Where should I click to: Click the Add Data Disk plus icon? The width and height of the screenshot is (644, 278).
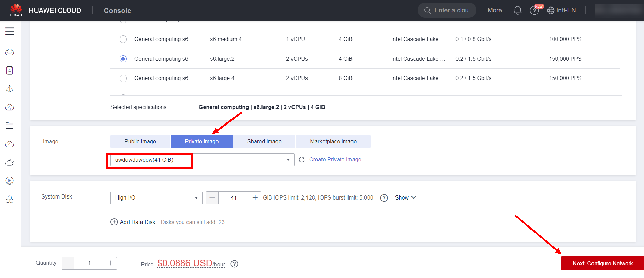tap(114, 222)
